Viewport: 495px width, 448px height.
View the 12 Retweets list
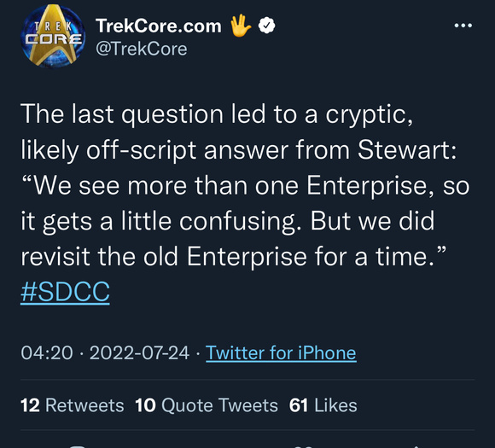click(x=73, y=405)
